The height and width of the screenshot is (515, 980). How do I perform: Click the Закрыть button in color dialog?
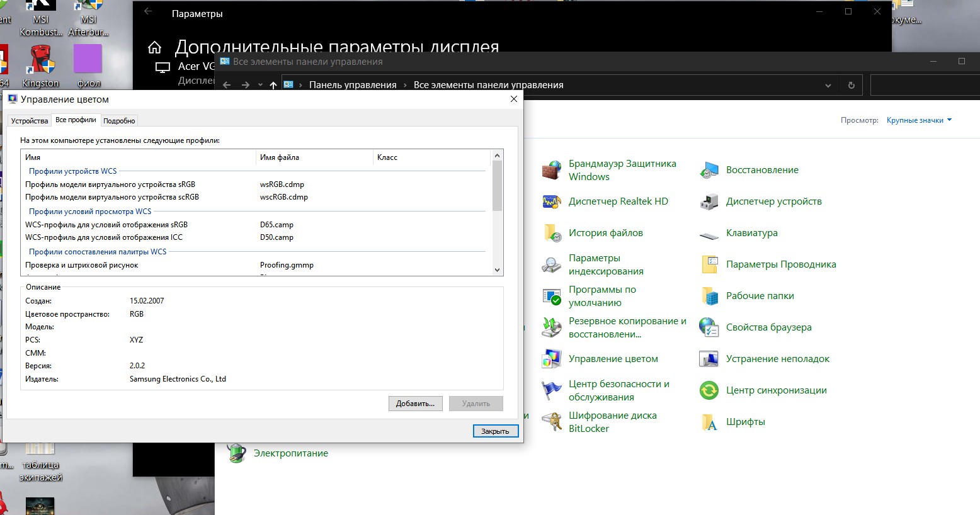pyautogui.click(x=495, y=431)
